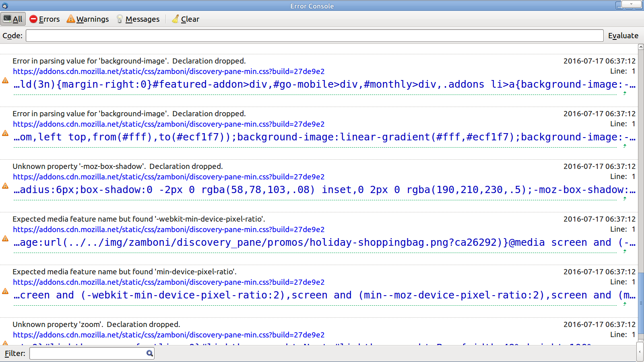Select the All filter button
The height and width of the screenshot is (362, 644).
point(13,19)
